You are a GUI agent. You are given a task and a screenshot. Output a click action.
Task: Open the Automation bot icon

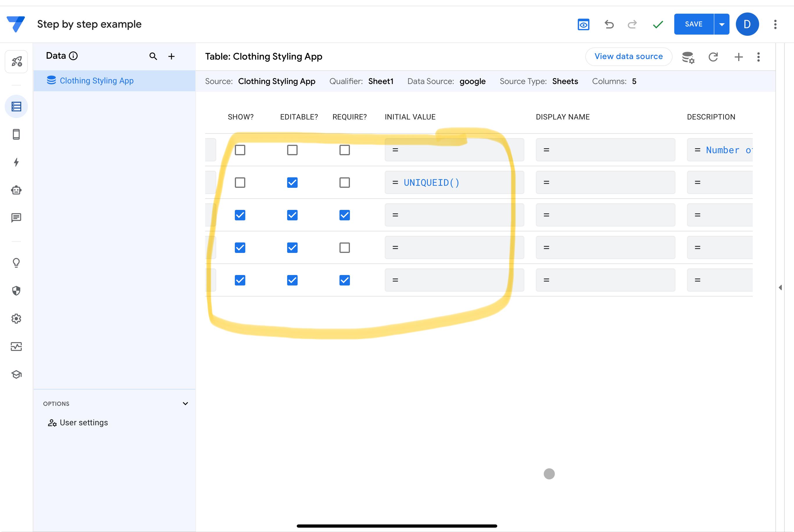click(16, 190)
